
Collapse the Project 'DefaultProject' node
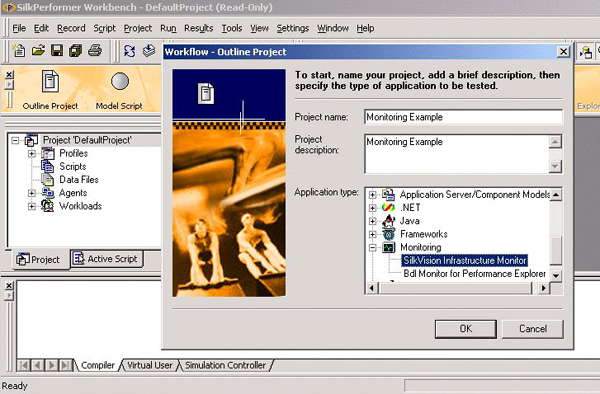pos(15,140)
